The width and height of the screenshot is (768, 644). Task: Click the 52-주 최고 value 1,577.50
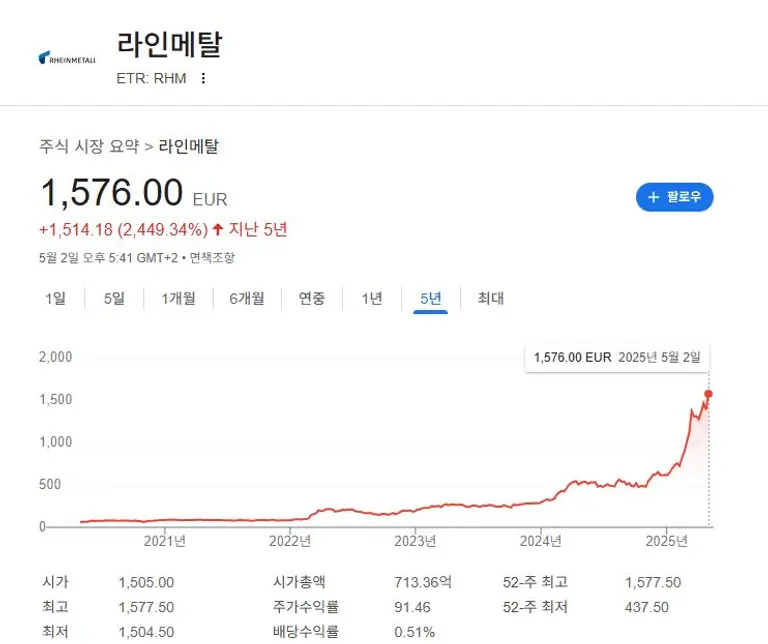pyautogui.click(x=652, y=582)
